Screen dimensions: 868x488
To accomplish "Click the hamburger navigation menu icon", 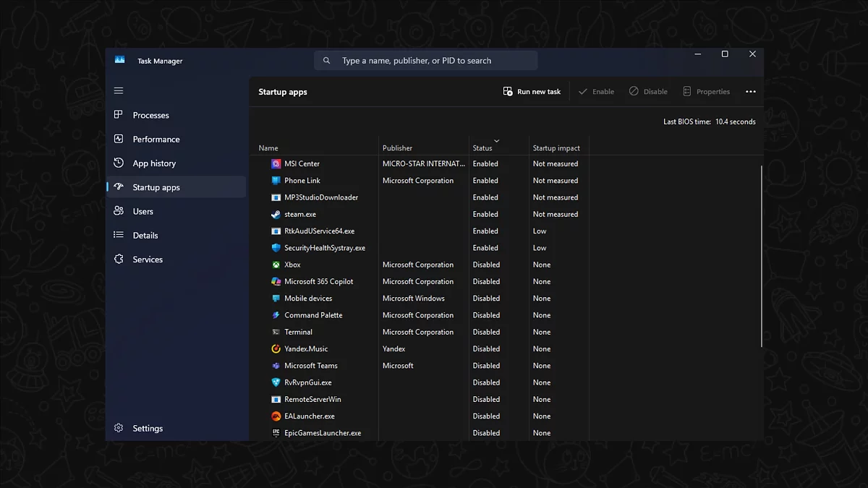I will 119,91.
